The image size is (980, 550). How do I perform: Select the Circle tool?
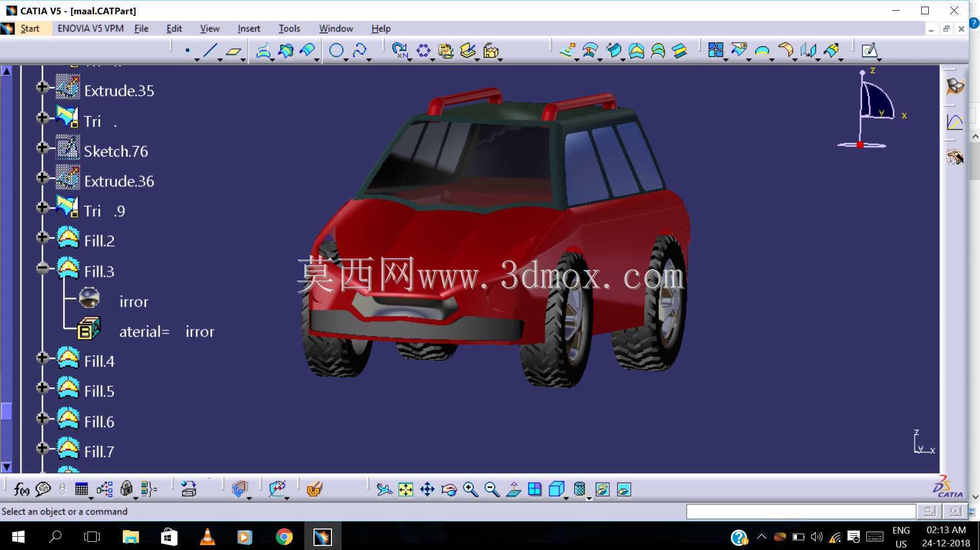pos(336,50)
